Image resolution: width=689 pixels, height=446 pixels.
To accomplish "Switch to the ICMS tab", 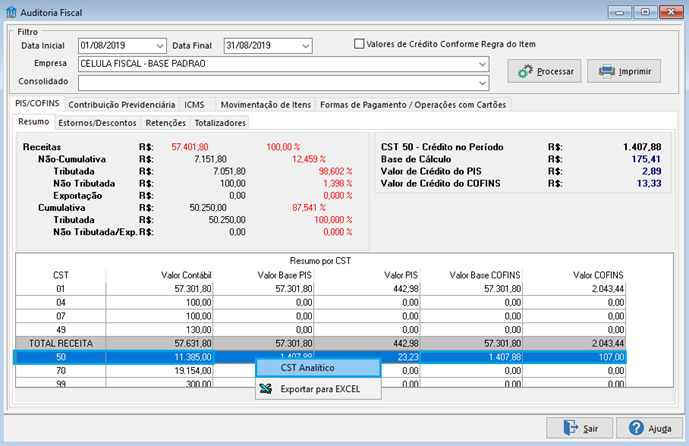I will click(194, 105).
